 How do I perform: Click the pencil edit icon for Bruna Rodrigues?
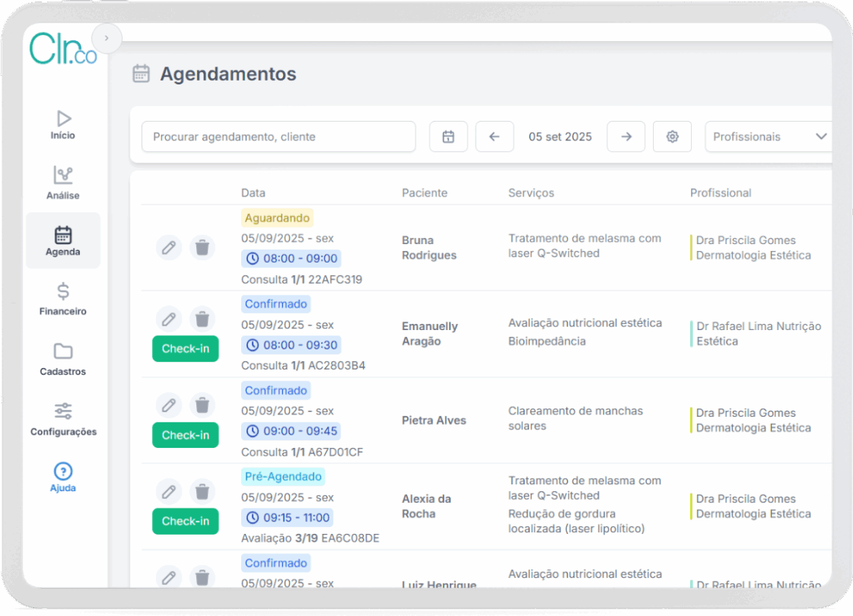[x=168, y=248]
